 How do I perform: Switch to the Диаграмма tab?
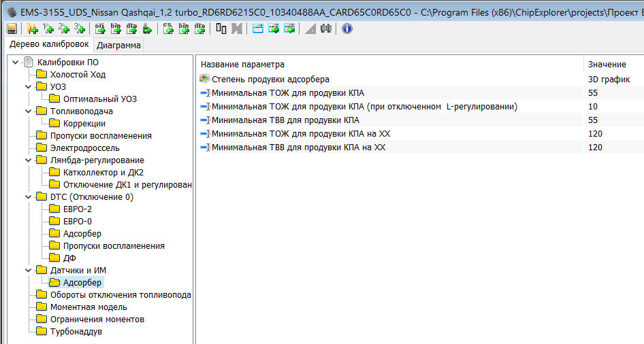point(119,46)
